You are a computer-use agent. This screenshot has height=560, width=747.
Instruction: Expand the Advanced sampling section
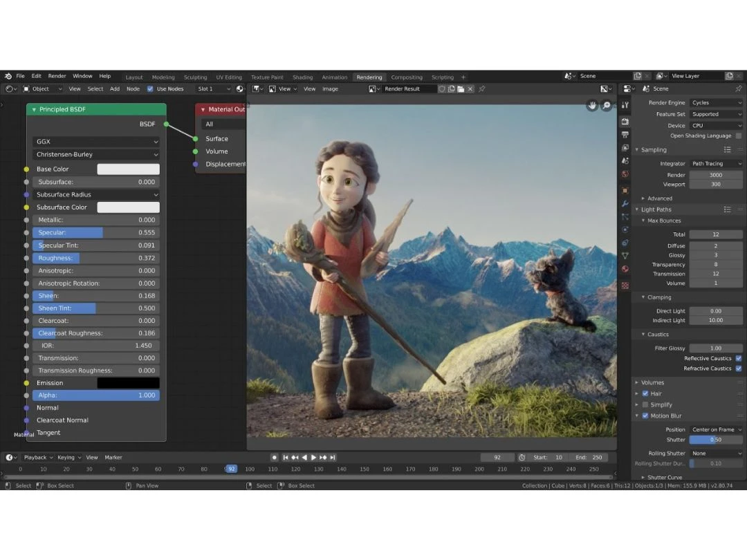(659, 198)
